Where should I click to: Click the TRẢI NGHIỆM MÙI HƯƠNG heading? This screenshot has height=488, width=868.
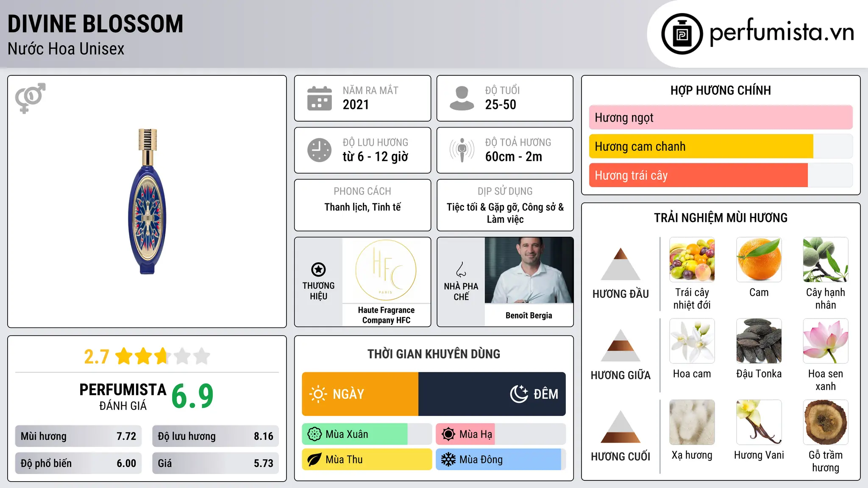pyautogui.click(x=721, y=218)
